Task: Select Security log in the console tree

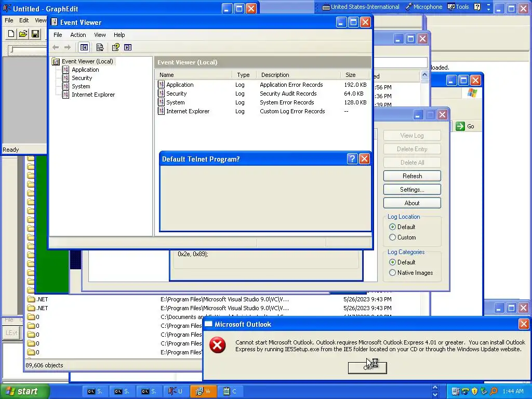Action: click(x=82, y=78)
